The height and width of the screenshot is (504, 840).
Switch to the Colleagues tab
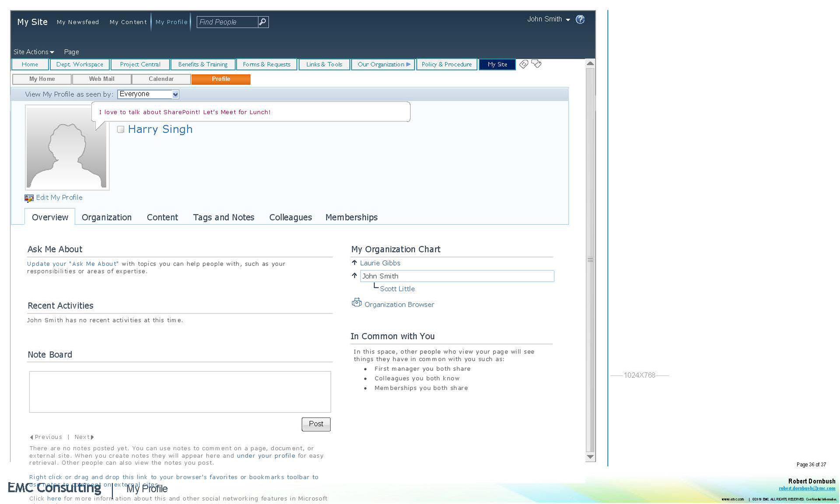[x=290, y=217]
